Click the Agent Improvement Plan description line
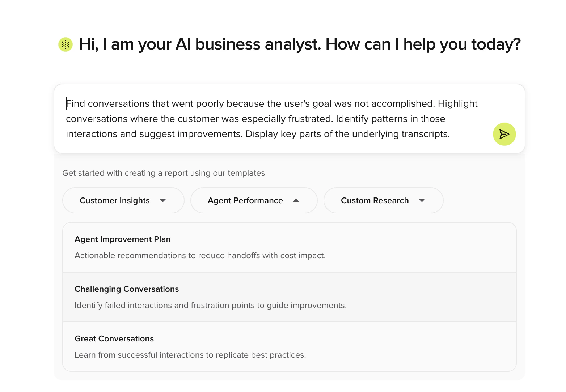 (200, 255)
